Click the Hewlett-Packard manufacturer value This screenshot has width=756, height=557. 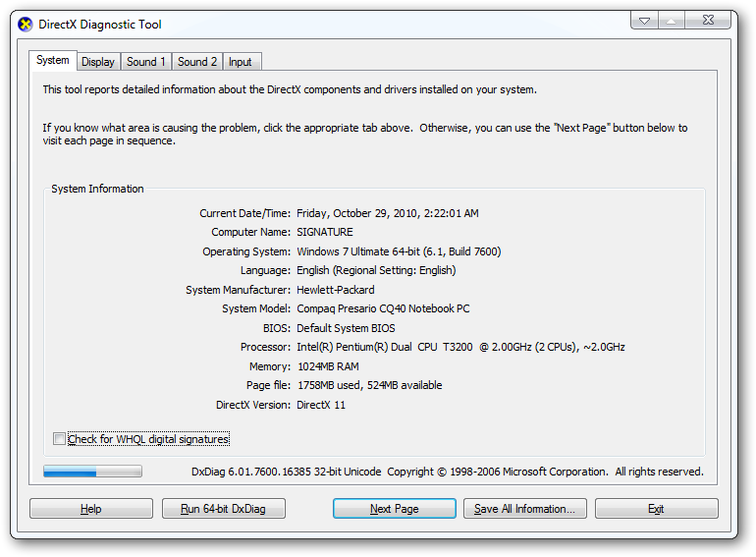point(336,290)
